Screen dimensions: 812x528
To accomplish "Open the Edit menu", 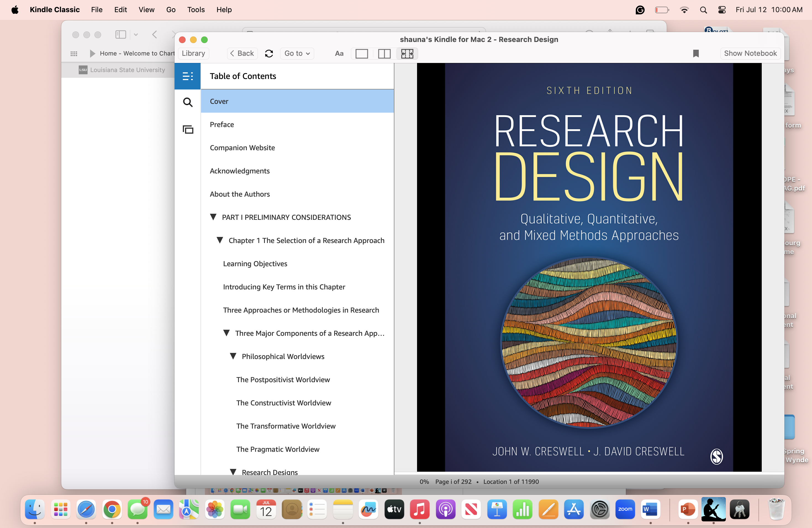I will coord(120,10).
